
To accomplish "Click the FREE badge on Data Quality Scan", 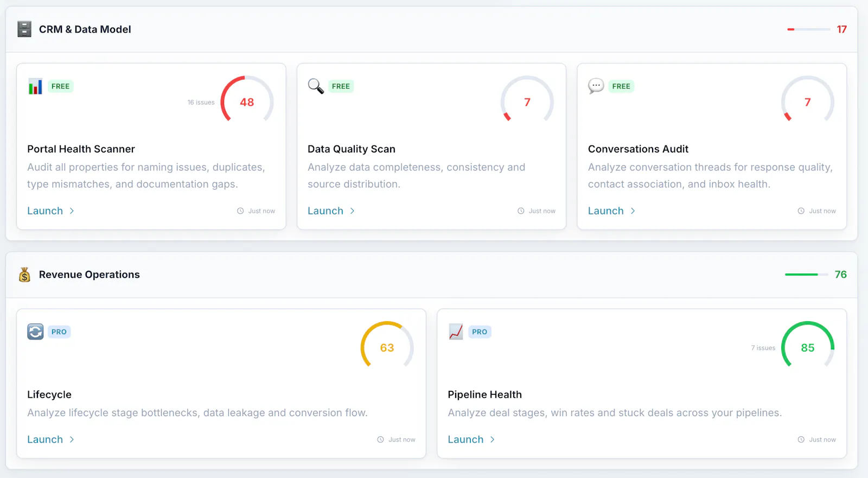I will click(x=341, y=86).
